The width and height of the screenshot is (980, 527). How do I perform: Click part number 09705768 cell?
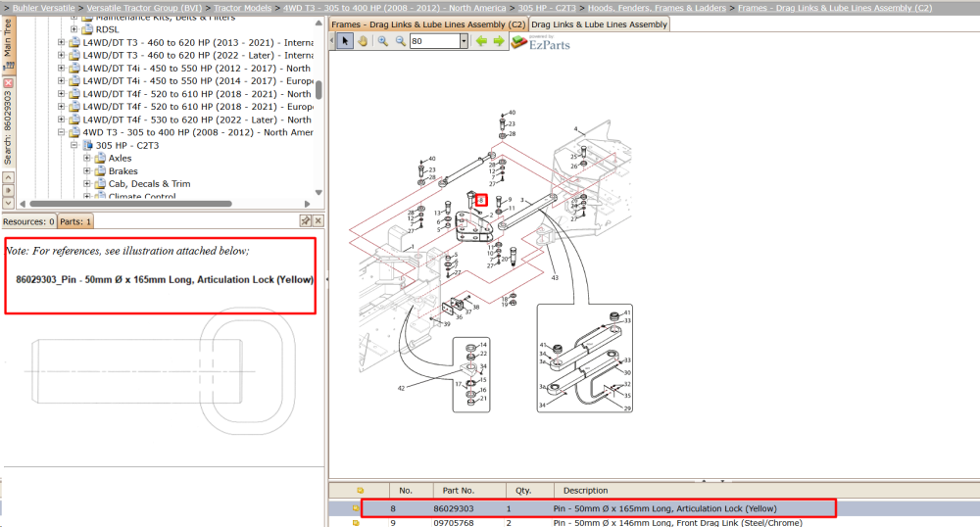[454, 523]
